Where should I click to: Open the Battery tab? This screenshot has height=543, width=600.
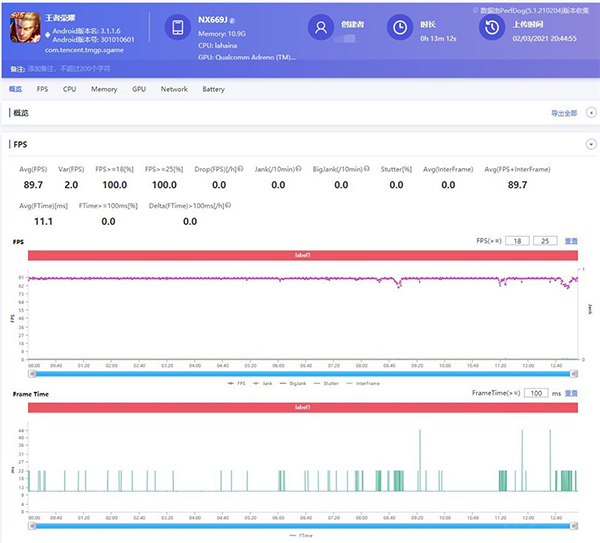click(x=213, y=89)
